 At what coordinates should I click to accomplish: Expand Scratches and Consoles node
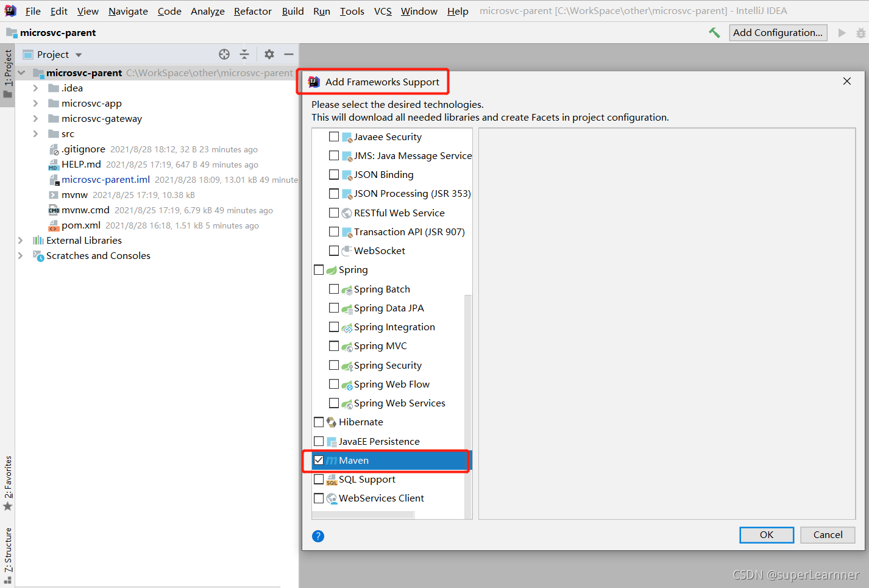20,255
